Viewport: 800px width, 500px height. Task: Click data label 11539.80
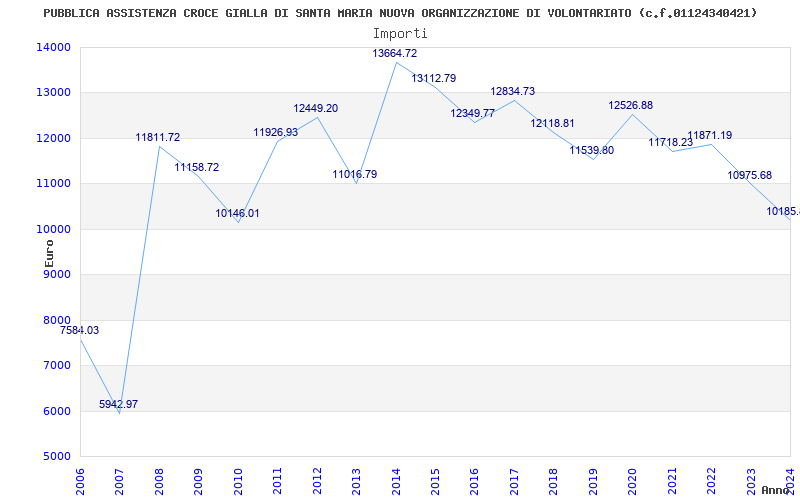coord(592,150)
